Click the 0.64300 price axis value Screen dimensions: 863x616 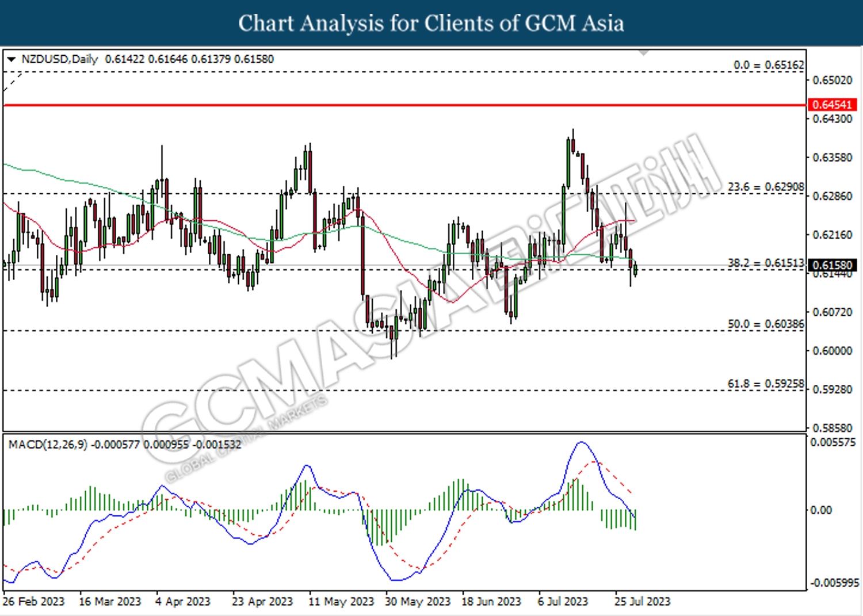pyautogui.click(x=832, y=119)
